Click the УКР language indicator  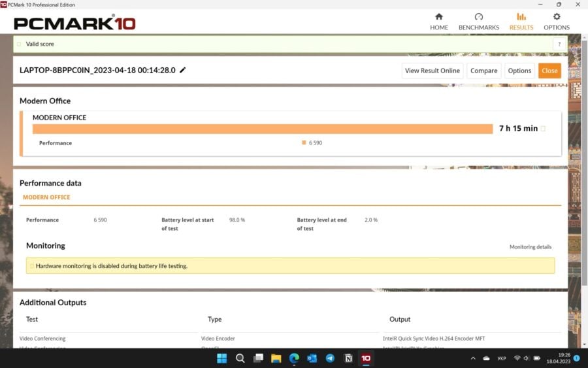click(x=502, y=358)
